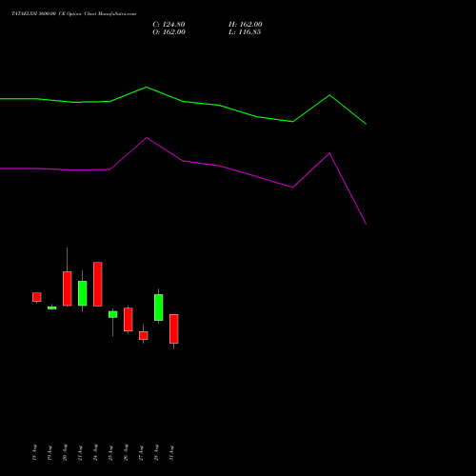Click the low value L: 116.85

pyautogui.click(x=245, y=32)
